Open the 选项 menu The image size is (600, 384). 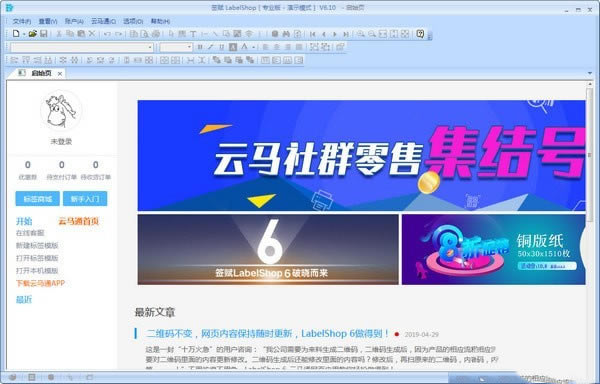click(133, 21)
